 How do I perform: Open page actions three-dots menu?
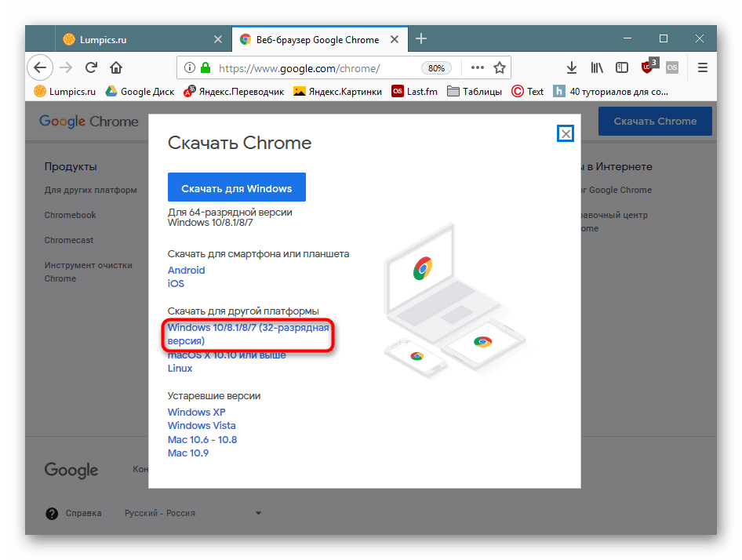click(478, 67)
